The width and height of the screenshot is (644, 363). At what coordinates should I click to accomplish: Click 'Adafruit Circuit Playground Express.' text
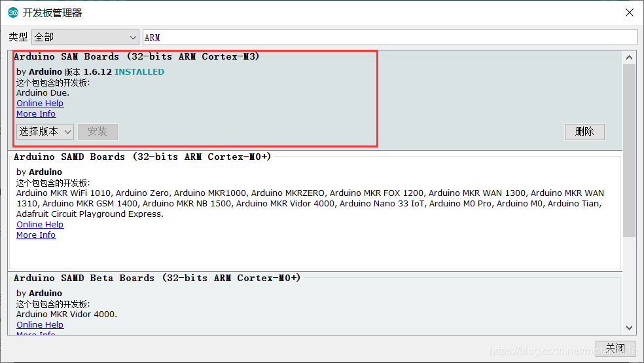90,214
